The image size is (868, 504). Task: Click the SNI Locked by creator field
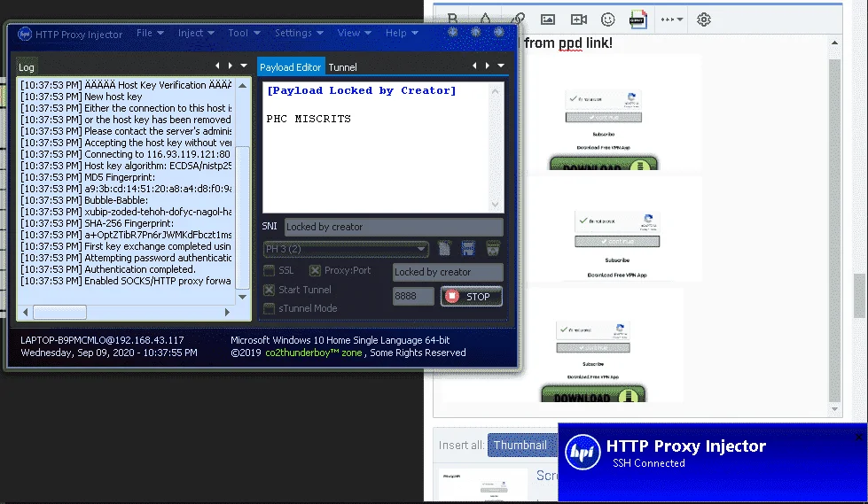pos(394,227)
